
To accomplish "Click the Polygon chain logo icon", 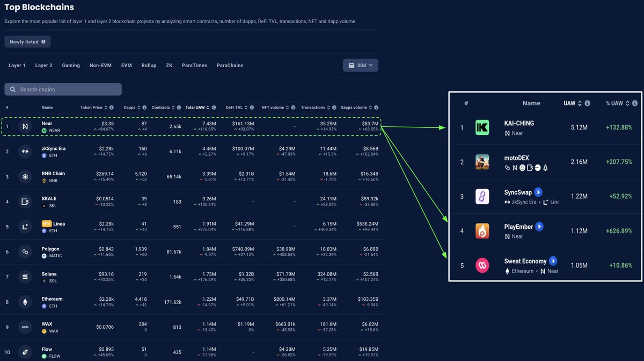I will (x=25, y=252).
